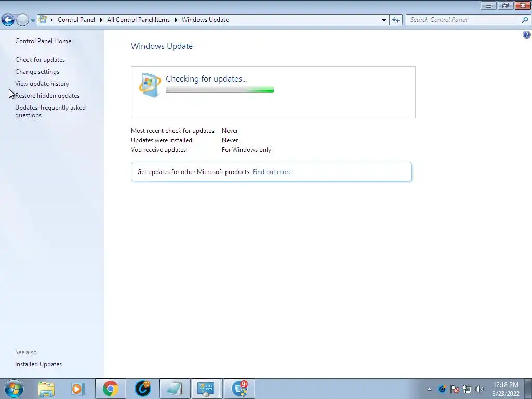
Task: Open network tray icon
Action: click(x=467, y=389)
